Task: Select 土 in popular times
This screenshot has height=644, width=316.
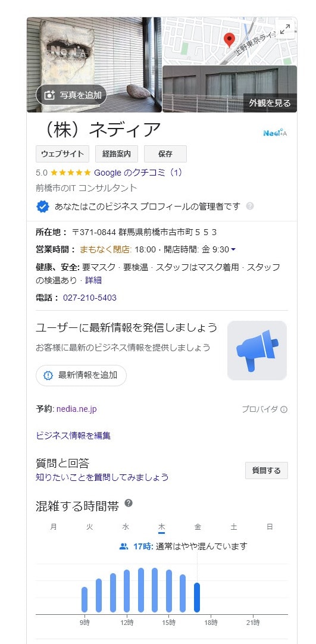Action: [x=233, y=527]
